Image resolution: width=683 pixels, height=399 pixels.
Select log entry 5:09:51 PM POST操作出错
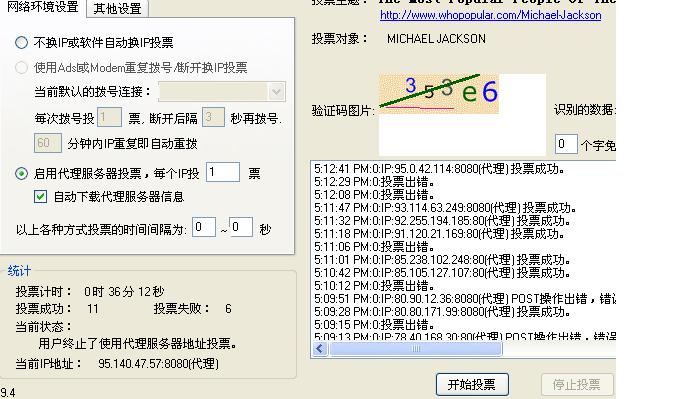pos(465,299)
